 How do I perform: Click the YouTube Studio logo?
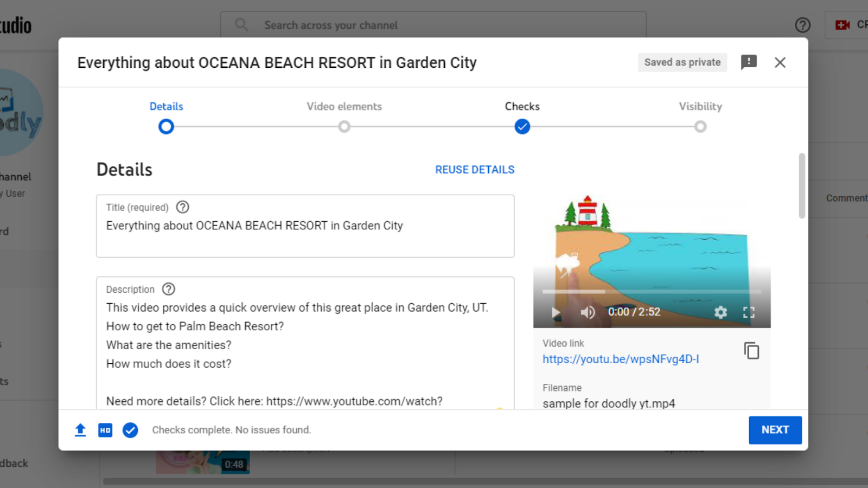(x=16, y=25)
